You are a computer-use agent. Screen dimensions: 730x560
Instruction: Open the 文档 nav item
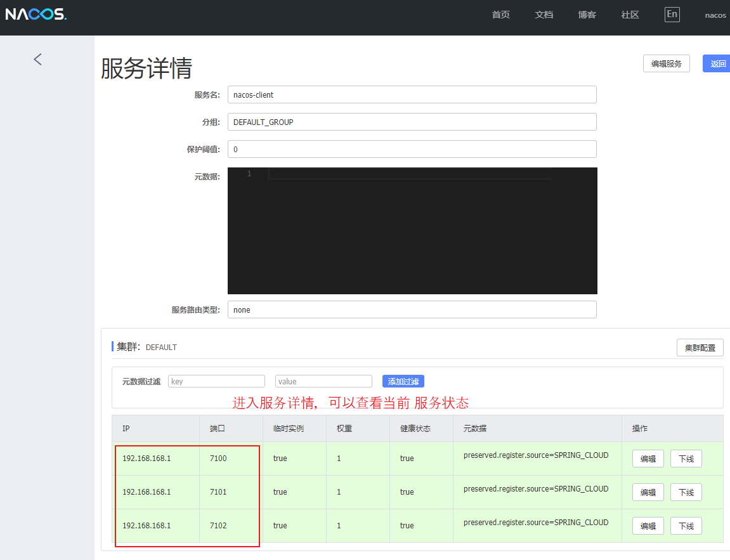tap(544, 15)
